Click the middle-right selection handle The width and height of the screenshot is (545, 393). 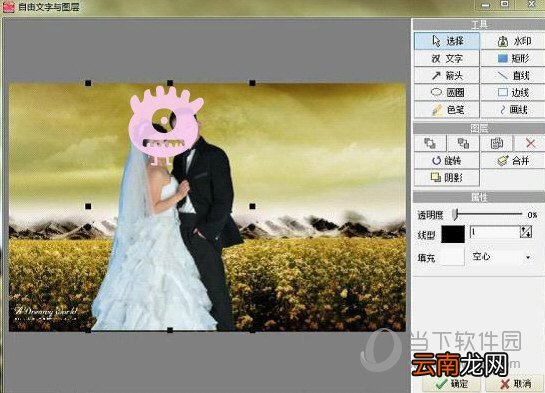252,206
